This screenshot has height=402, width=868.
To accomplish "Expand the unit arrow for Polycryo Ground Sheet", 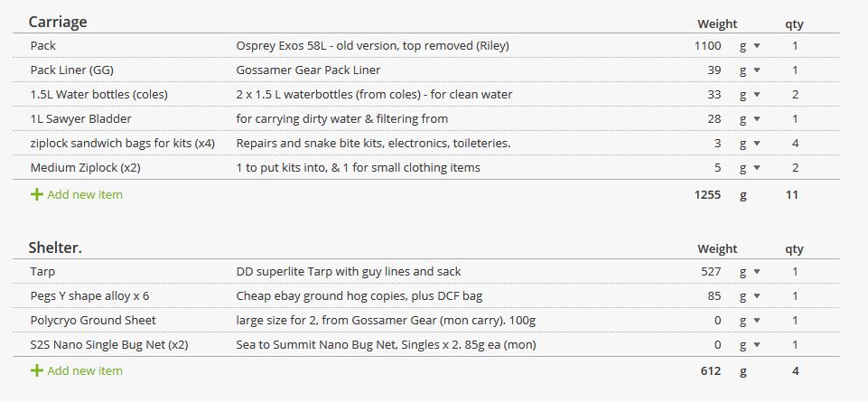I will [x=750, y=320].
